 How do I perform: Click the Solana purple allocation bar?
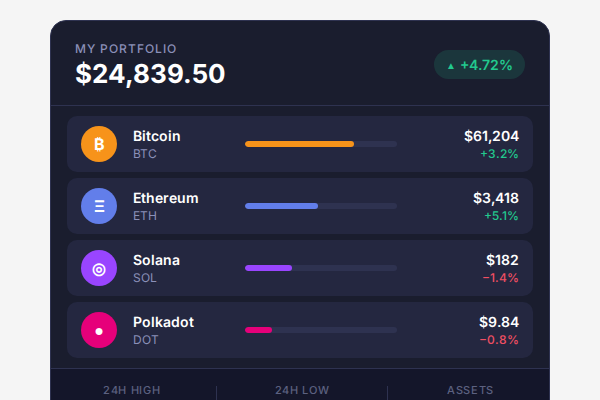pyautogui.click(x=268, y=268)
